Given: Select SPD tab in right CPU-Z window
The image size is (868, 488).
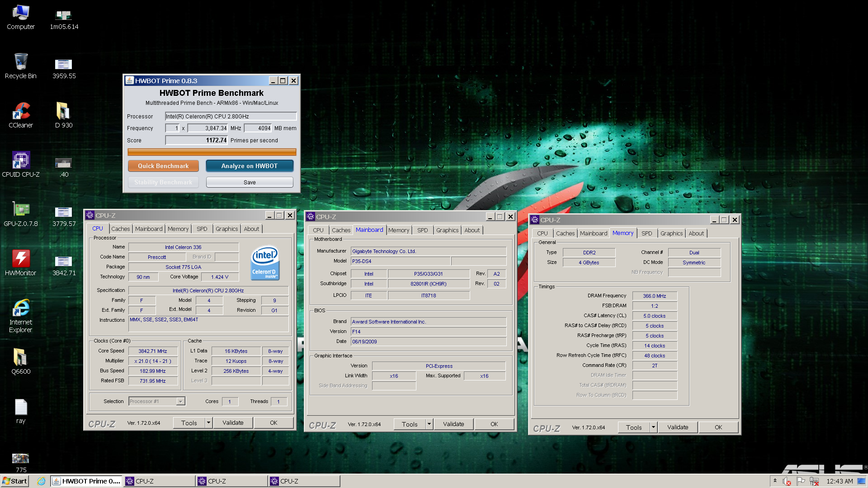Looking at the screenshot, I should (647, 234).
